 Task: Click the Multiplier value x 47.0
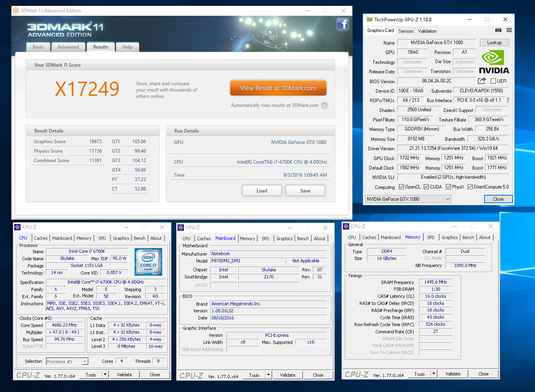click(64, 332)
